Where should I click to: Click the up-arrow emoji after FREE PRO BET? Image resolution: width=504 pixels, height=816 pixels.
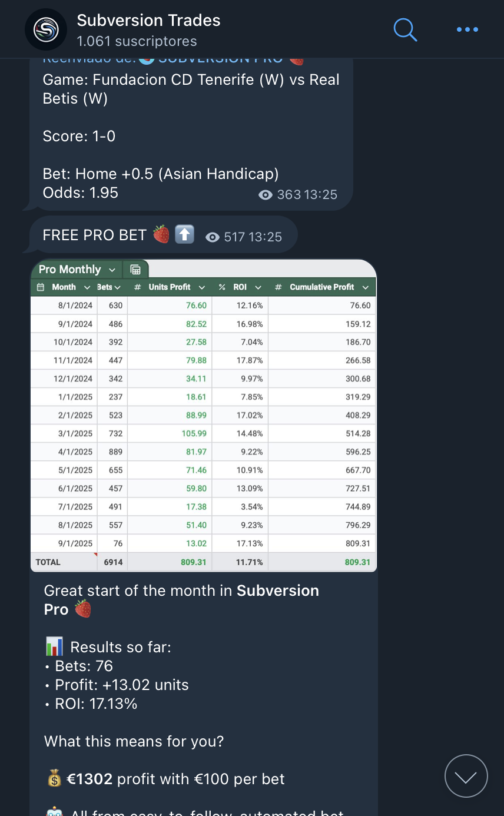click(185, 234)
